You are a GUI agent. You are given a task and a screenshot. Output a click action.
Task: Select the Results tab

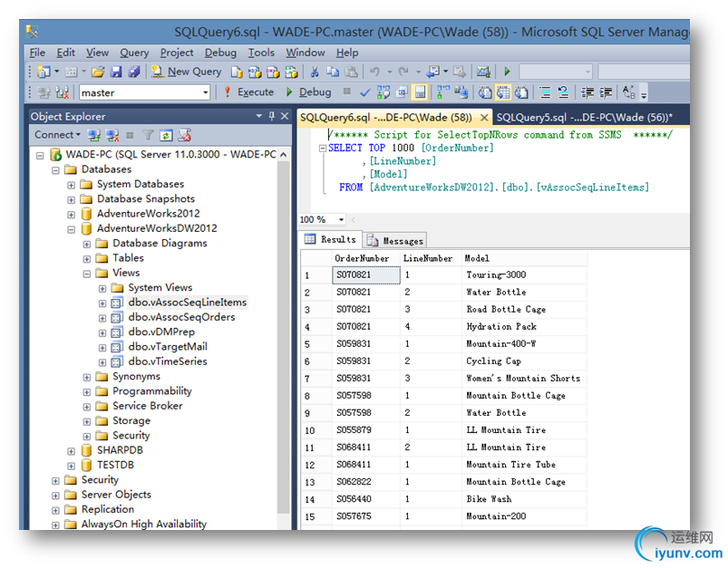[331, 239]
